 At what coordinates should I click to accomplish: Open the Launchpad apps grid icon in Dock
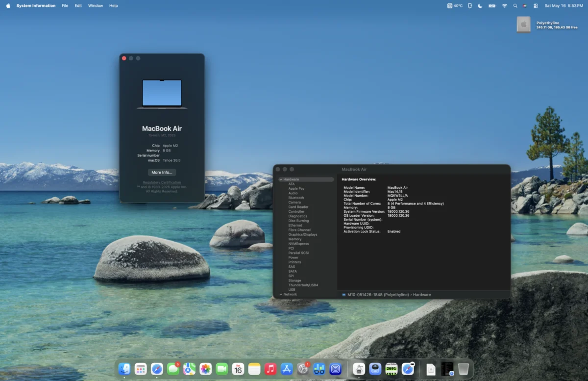click(141, 369)
